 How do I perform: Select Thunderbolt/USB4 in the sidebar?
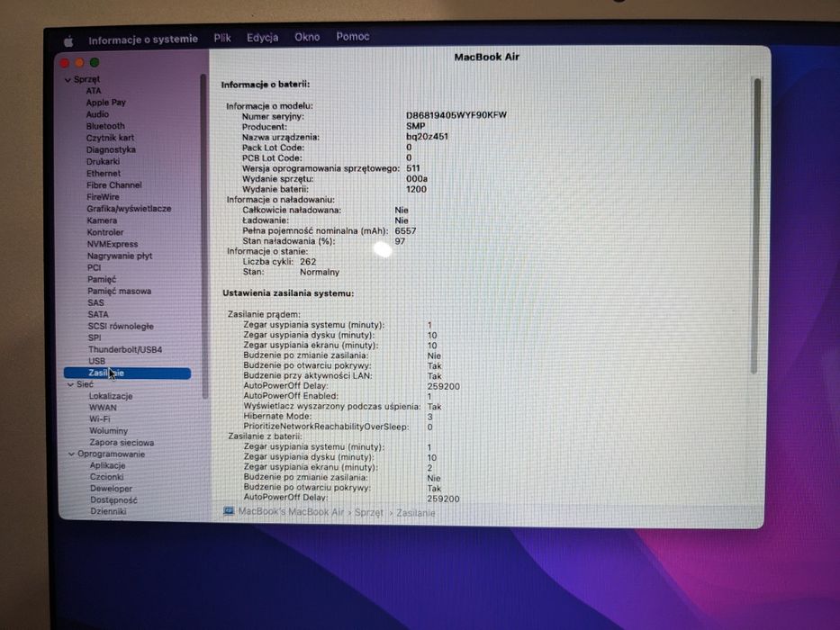coord(125,350)
